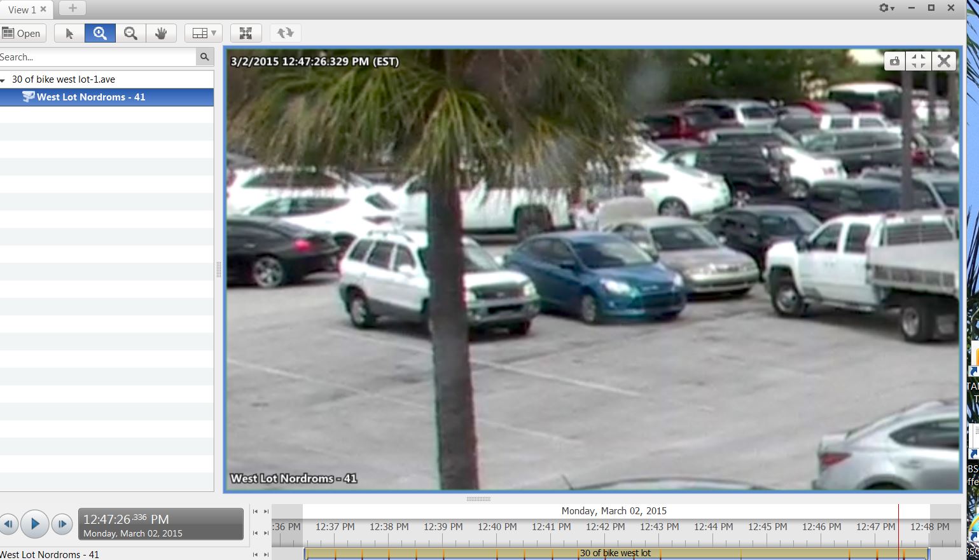
Task: Step backward one frame
Action: click(x=9, y=524)
